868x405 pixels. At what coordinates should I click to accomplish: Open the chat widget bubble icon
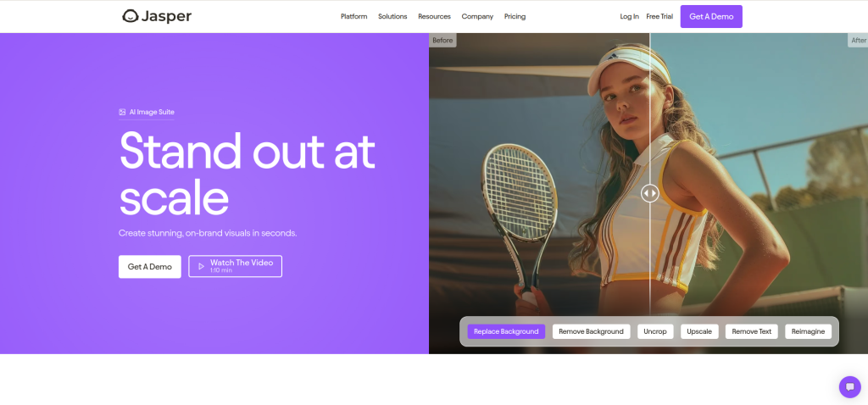(x=849, y=386)
